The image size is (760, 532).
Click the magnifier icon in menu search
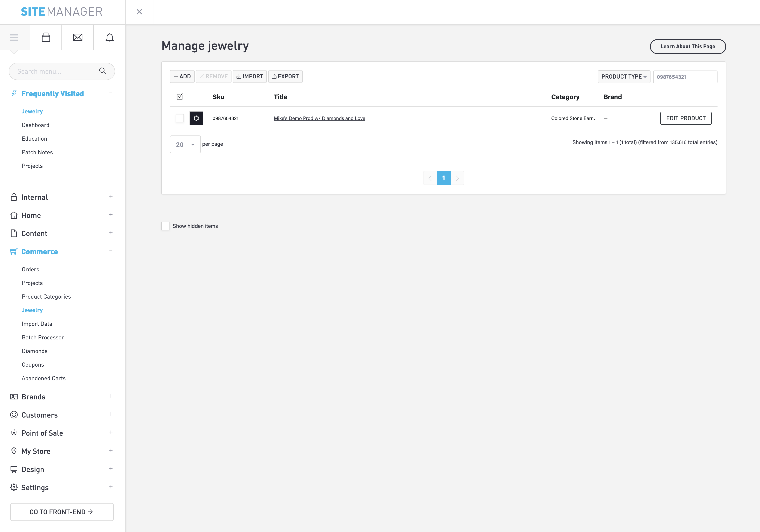pyautogui.click(x=103, y=71)
